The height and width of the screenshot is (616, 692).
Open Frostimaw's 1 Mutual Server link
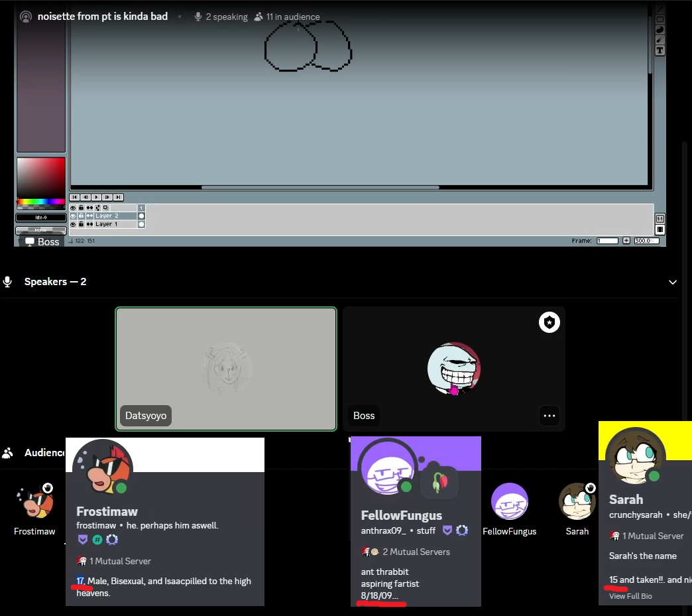click(x=114, y=561)
